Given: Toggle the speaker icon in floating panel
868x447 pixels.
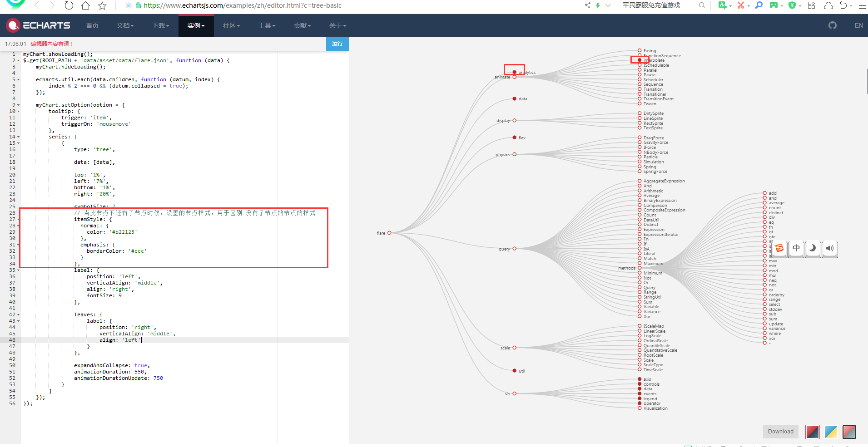Looking at the screenshot, I should [830, 249].
